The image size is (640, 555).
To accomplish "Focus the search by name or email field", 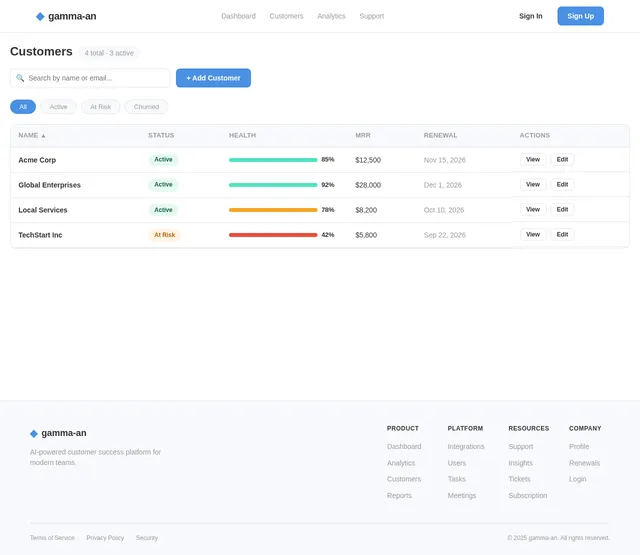I will click(x=90, y=78).
